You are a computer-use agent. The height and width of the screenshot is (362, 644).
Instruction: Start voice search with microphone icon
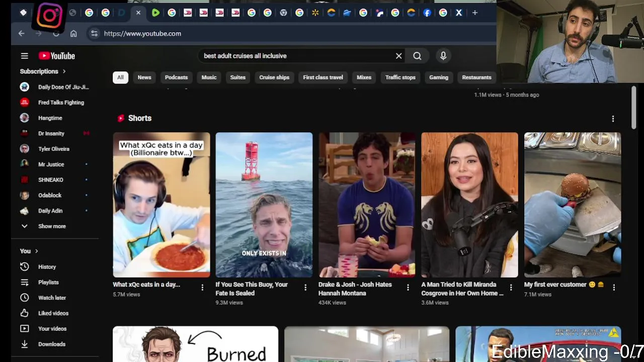[443, 56]
